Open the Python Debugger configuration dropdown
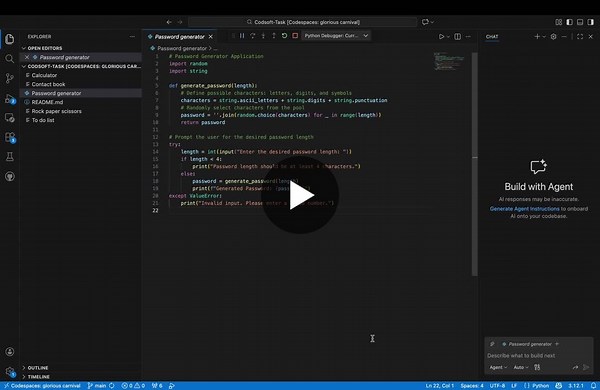Screen dimensions: 600x390 coord(336,36)
